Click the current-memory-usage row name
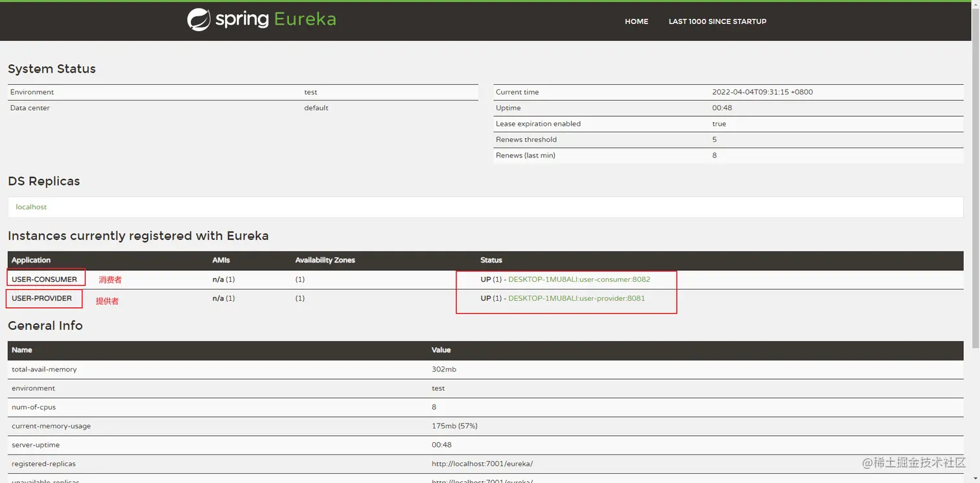Image resolution: width=980 pixels, height=483 pixels. click(51, 427)
